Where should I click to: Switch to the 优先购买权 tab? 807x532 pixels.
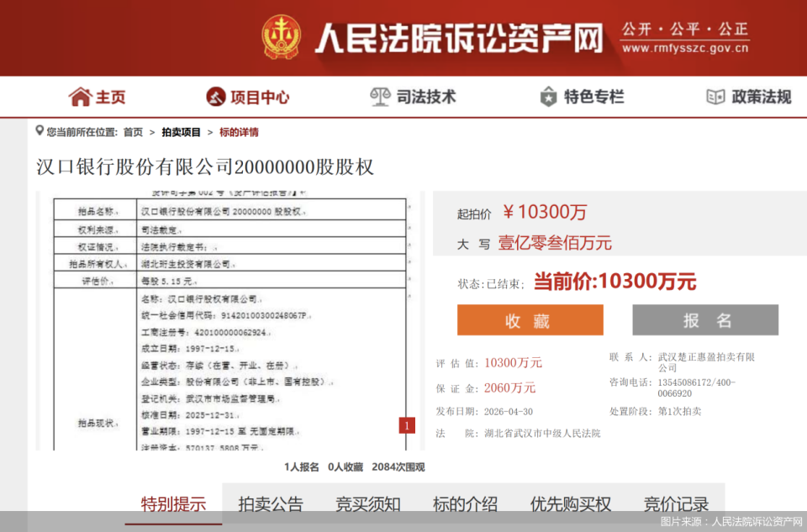(571, 504)
